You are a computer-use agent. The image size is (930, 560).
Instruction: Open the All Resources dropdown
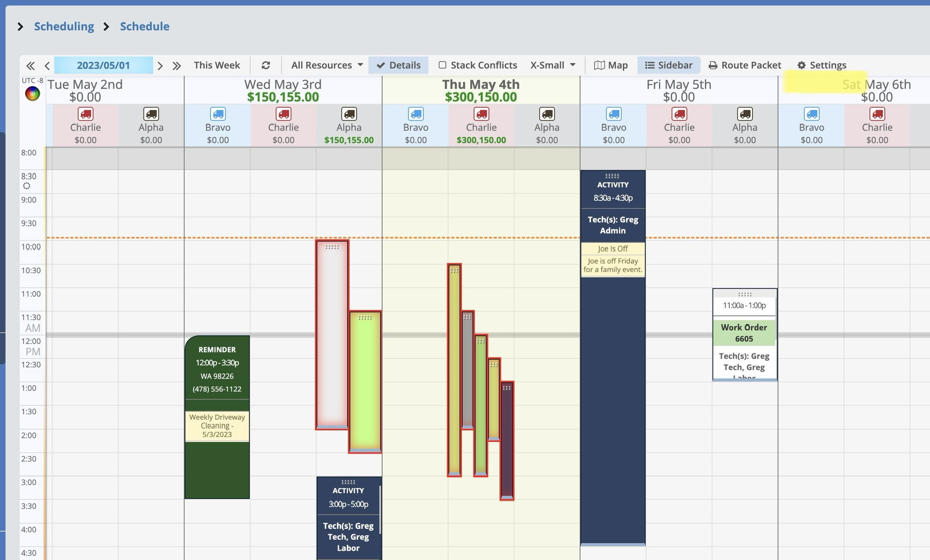(x=327, y=65)
